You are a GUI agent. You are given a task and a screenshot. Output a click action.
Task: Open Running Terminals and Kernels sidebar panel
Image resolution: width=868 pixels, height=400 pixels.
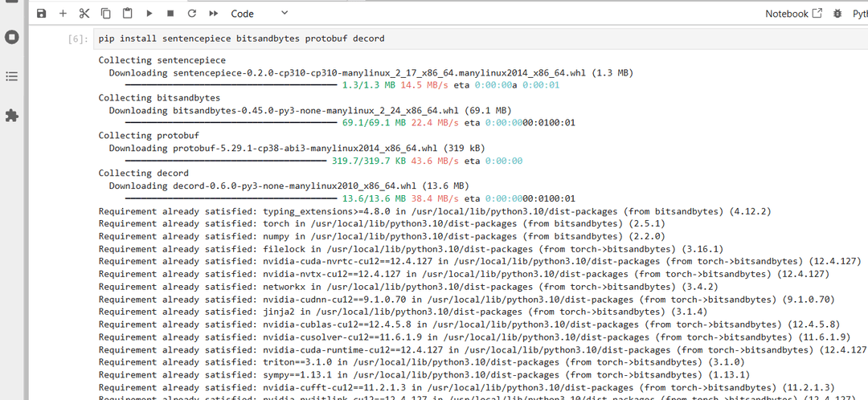11,37
